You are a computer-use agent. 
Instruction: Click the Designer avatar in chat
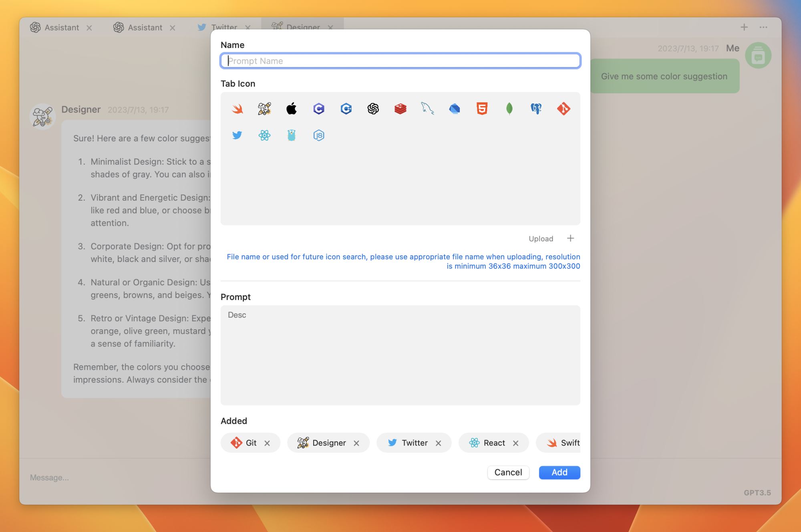click(43, 117)
